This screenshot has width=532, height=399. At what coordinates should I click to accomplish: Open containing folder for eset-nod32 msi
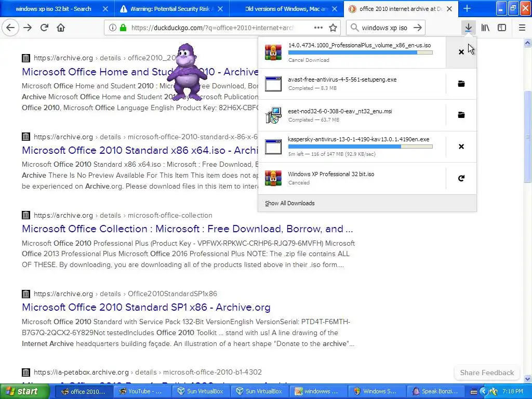pyautogui.click(x=461, y=115)
